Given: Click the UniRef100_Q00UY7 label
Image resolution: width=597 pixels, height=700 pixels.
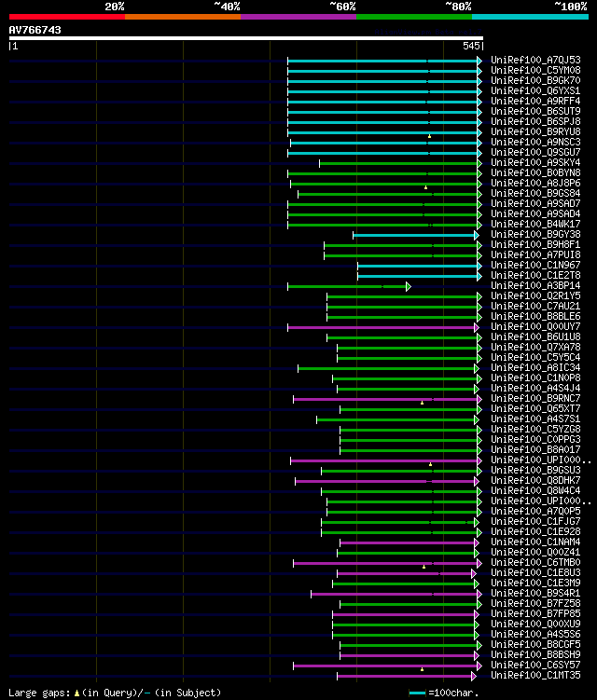Looking at the screenshot, I should pos(535,327).
